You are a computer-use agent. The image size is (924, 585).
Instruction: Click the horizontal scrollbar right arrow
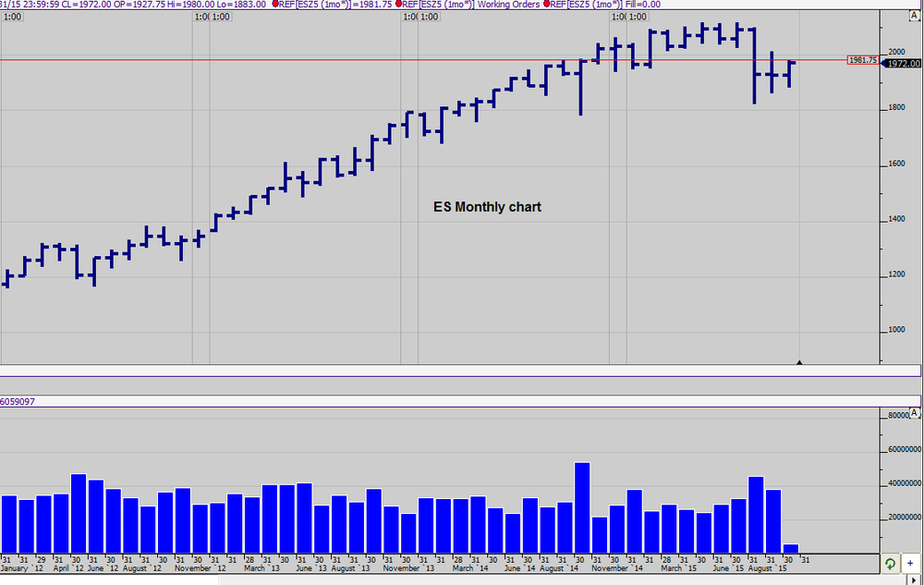[x=915, y=580]
